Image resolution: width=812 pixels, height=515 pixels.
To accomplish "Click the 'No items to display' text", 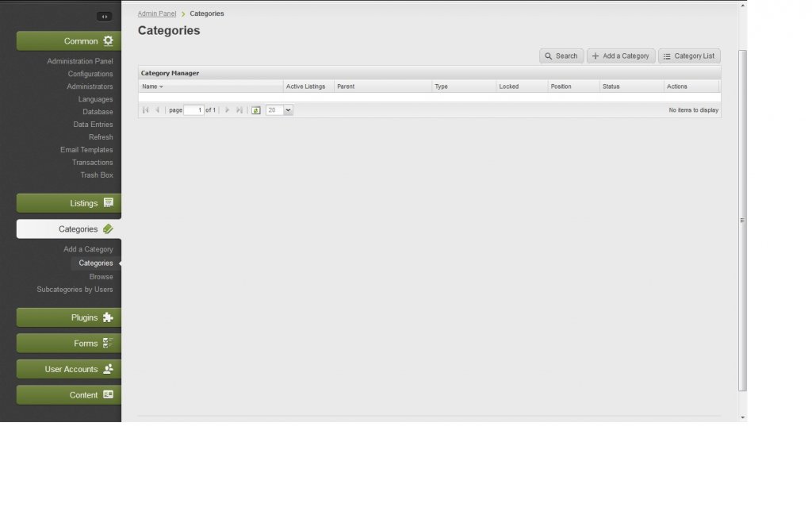I will tap(693, 110).
